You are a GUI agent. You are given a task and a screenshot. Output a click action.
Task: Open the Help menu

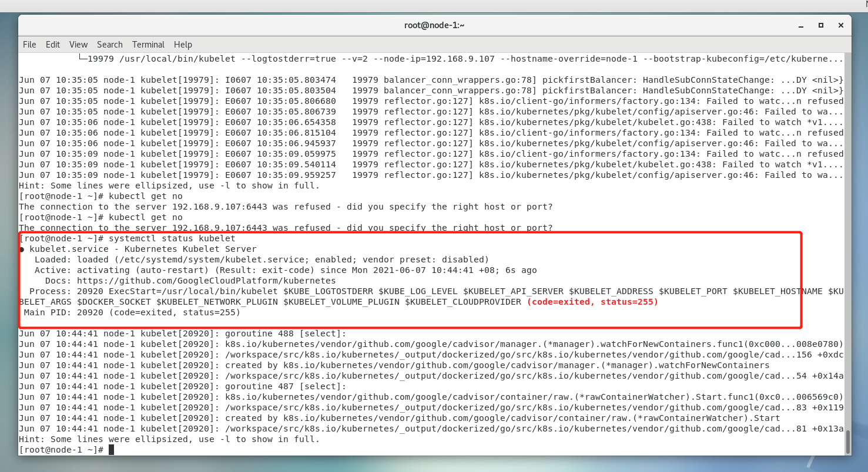[x=183, y=45]
